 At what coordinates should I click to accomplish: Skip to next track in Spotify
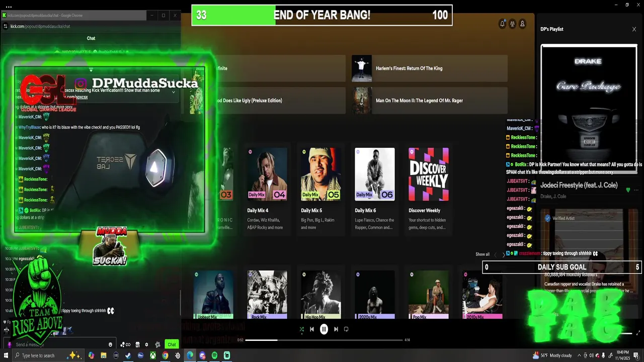[336, 329]
